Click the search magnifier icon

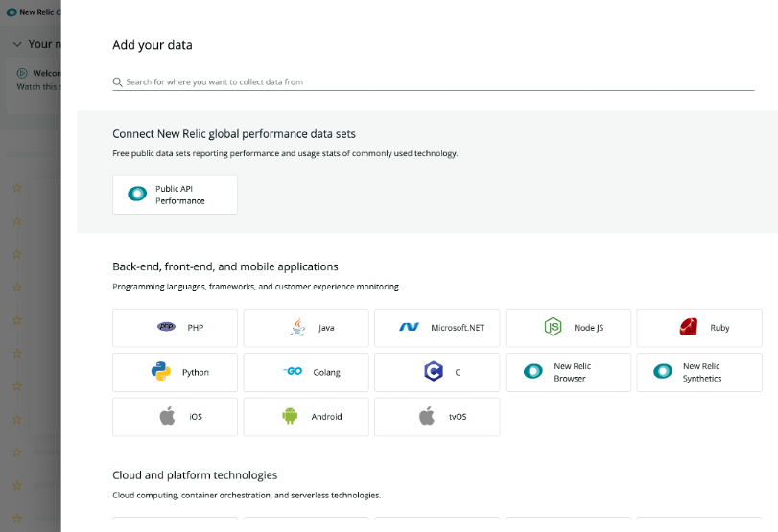tap(117, 82)
